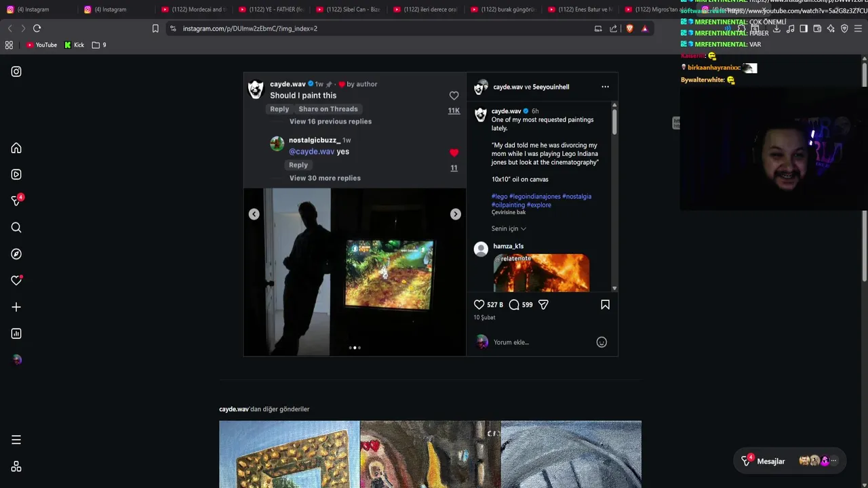Open browser downloads icon
Screen dimensions: 868x488
(776, 28)
